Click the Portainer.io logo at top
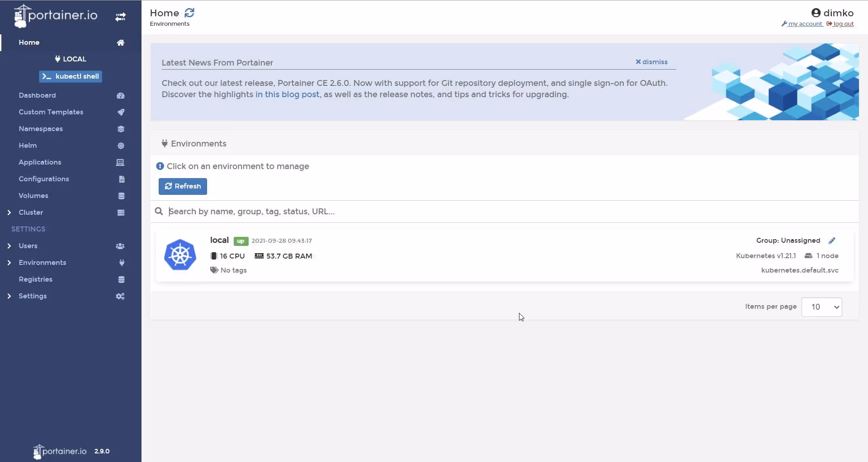This screenshot has width=868, height=462. pos(56,16)
